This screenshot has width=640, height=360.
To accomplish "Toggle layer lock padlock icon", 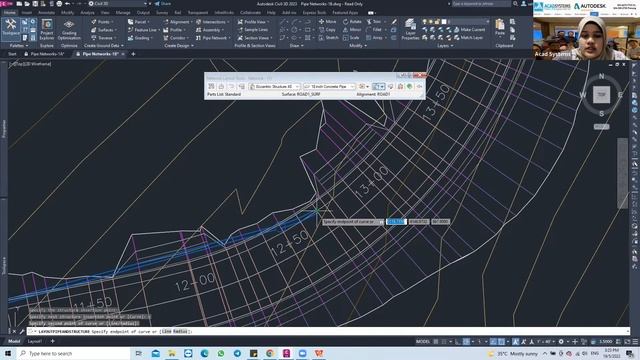I will (437, 22).
